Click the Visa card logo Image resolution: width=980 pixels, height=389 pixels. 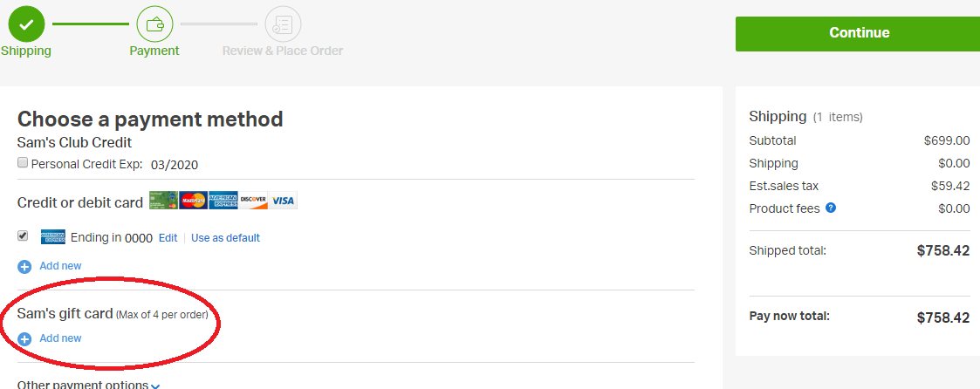pos(283,201)
